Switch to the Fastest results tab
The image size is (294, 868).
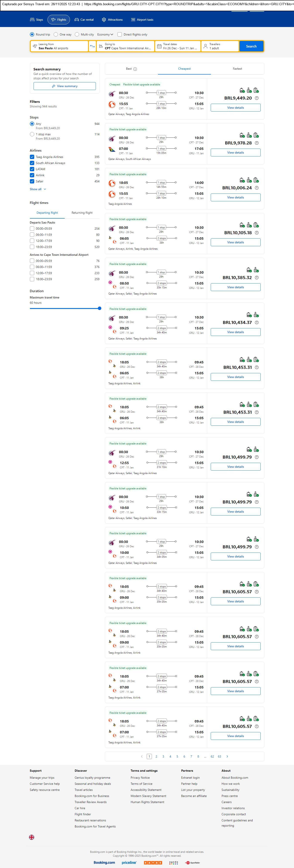click(x=237, y=69)
